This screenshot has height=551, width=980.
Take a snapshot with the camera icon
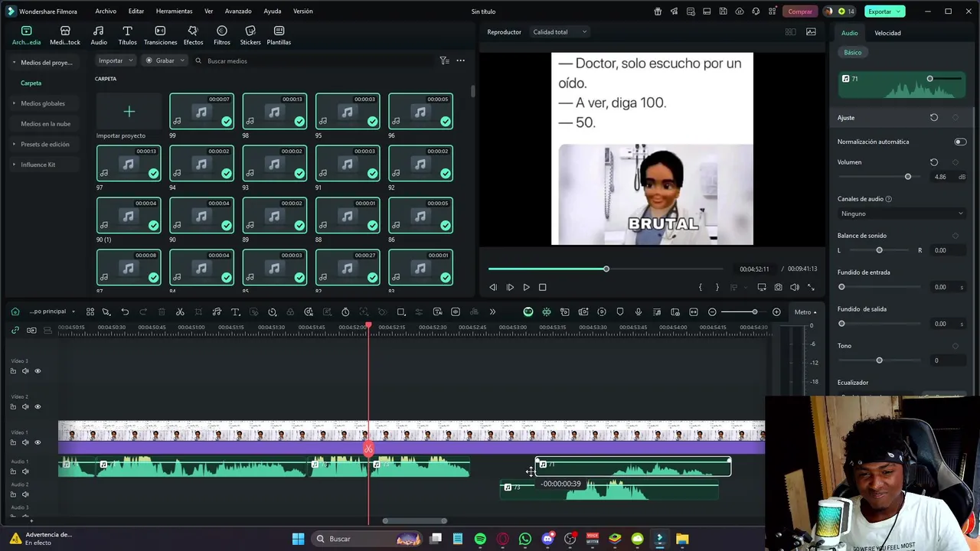coord(778,287)
